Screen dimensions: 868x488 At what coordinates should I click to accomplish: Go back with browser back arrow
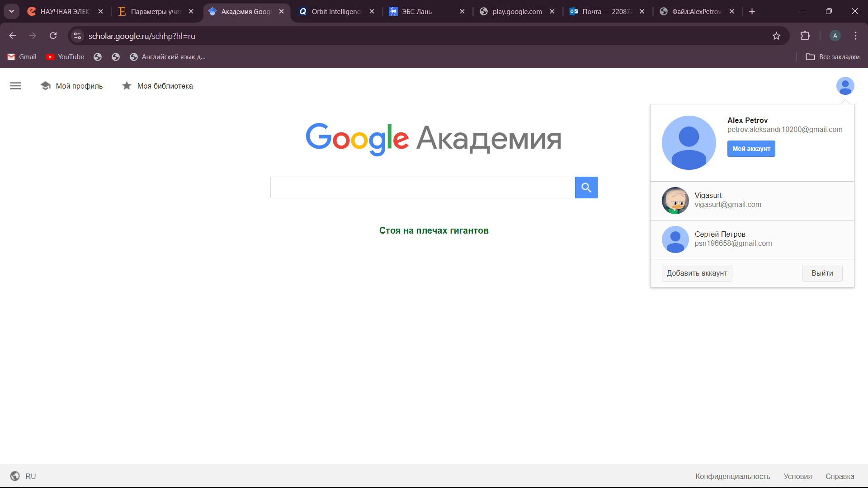pos(13,36)
